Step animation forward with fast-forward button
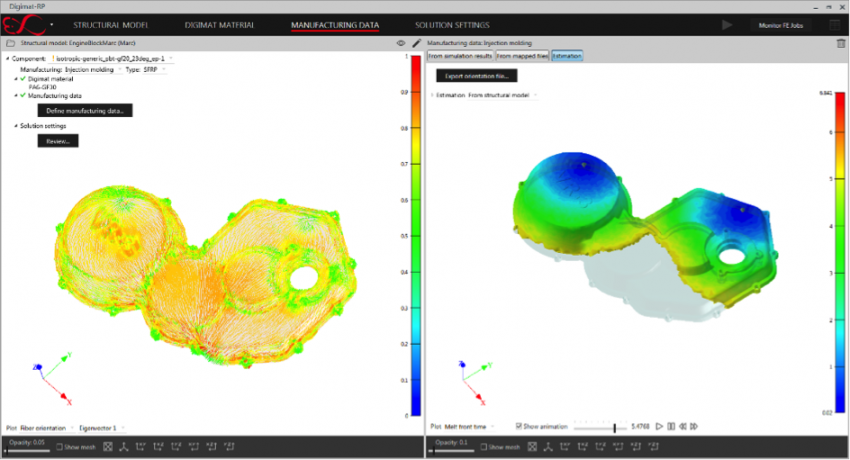This screenshot has width=850, height=460. (694, 426)
